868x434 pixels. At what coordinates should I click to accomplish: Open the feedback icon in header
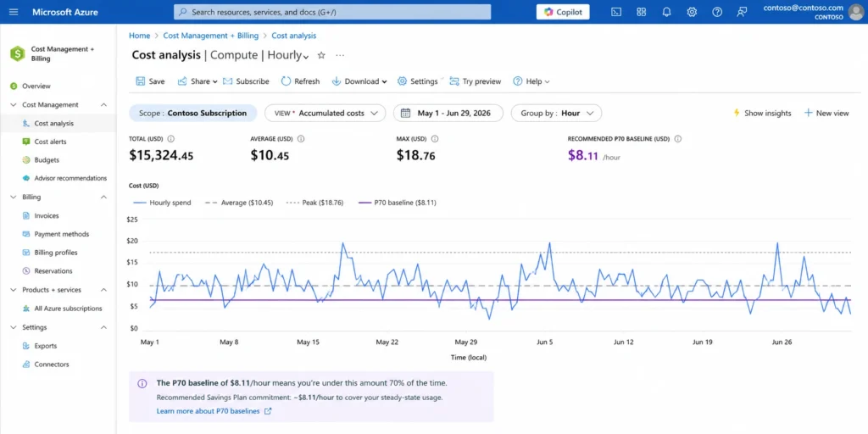(x=743, y=12)
